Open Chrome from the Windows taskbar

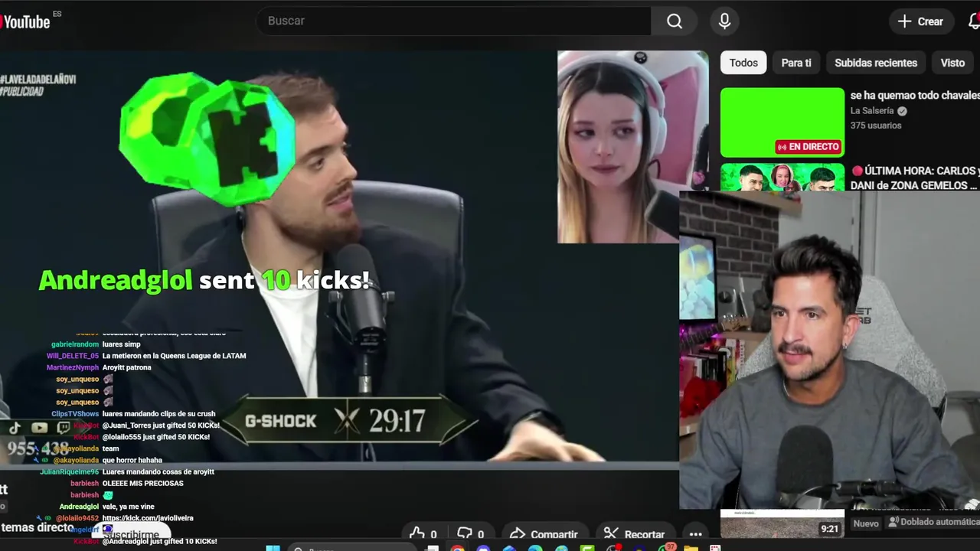(x=457, y=548)
